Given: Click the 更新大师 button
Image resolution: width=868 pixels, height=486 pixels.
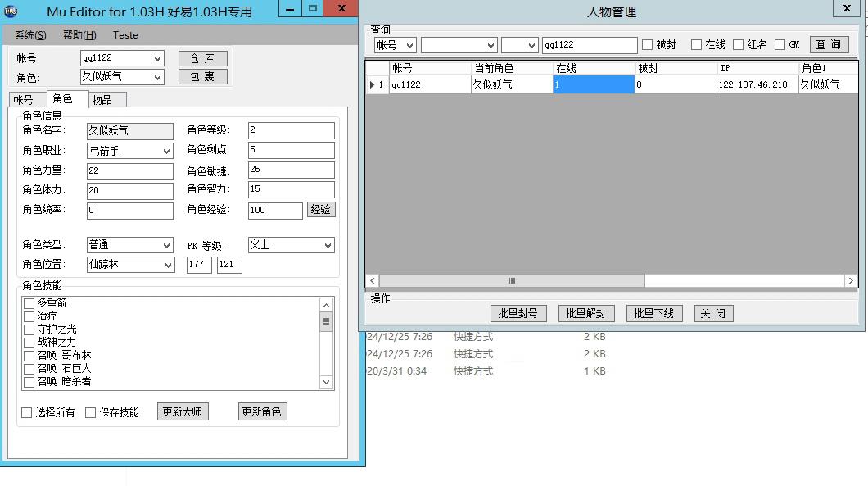Looking at the screenshot, I should 183,411.
